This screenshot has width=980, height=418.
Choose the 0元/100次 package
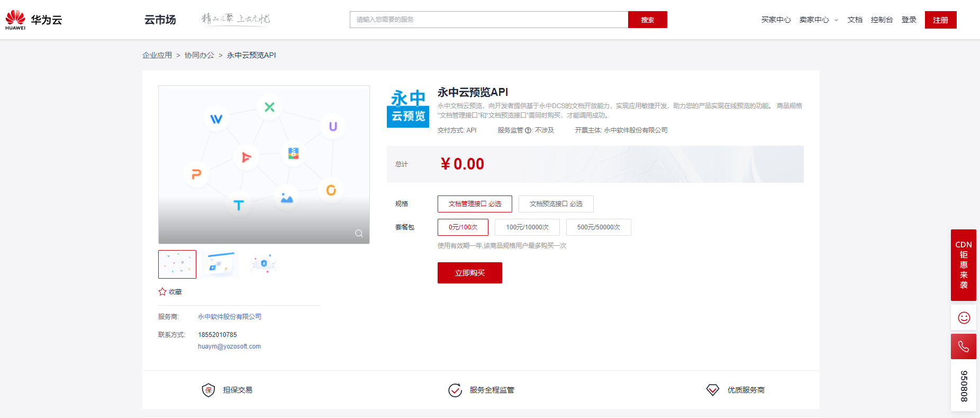point(463,227)
